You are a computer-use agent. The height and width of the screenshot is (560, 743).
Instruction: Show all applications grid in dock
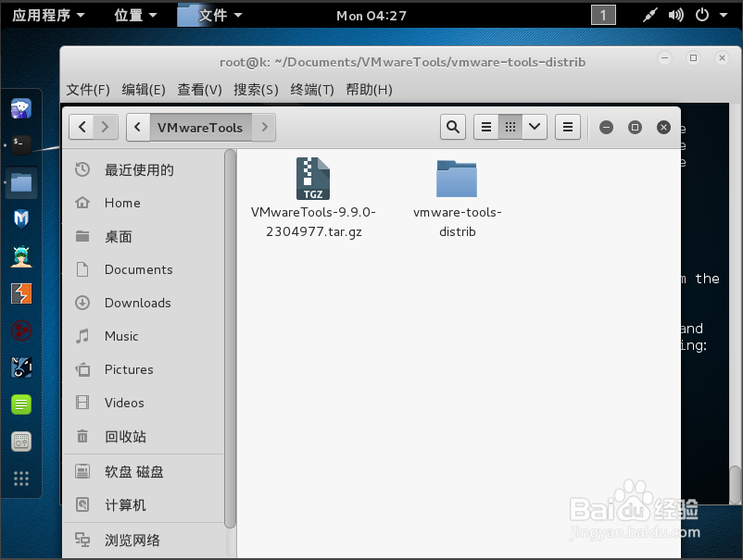coord(21,479)
